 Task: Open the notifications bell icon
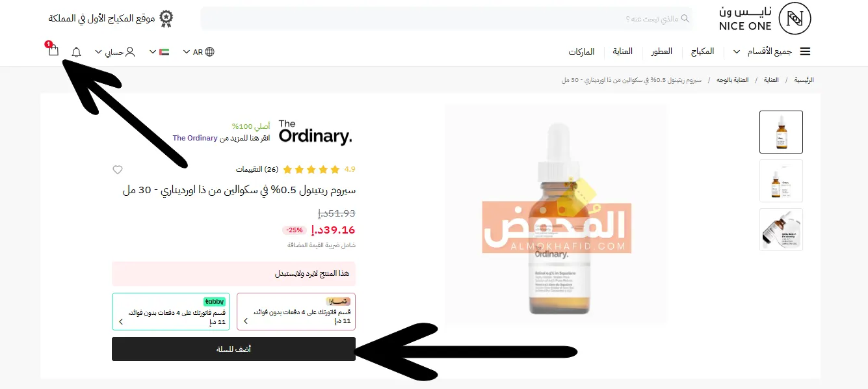pyautogui.click(x=77, y=52)
